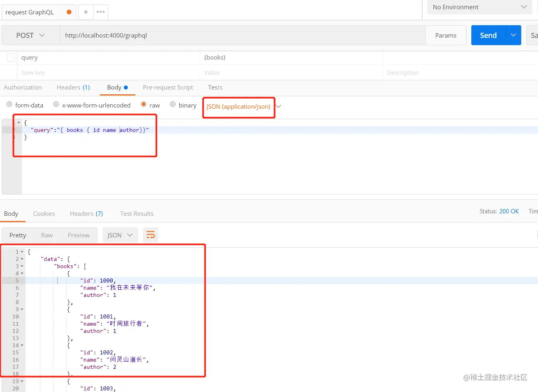
Task: Open the Authorization tab
Action: 23,88
